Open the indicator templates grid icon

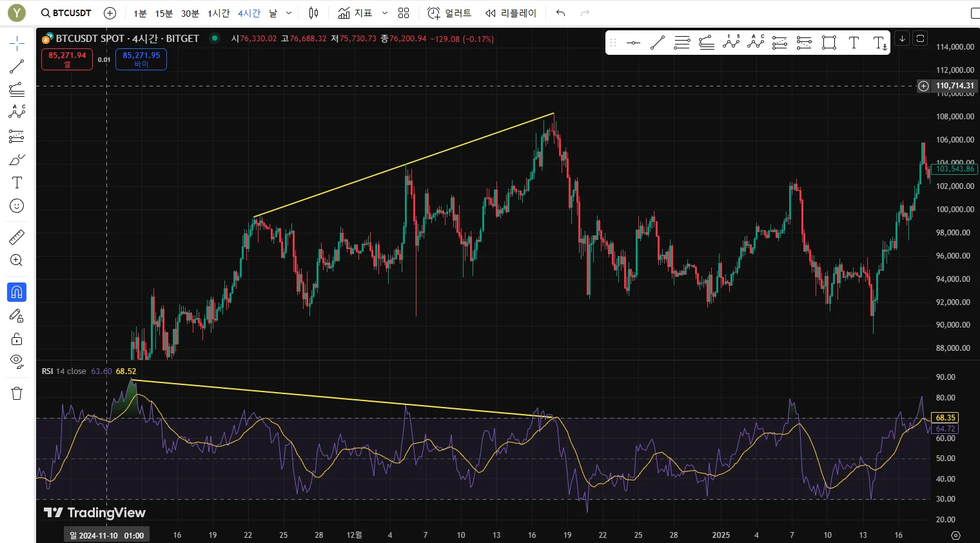(x=404, y=13)
